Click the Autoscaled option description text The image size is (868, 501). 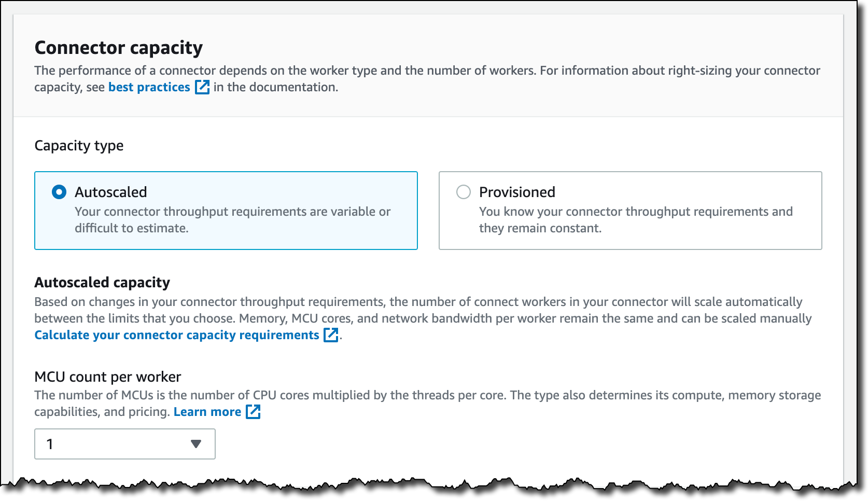click(232, 220)
